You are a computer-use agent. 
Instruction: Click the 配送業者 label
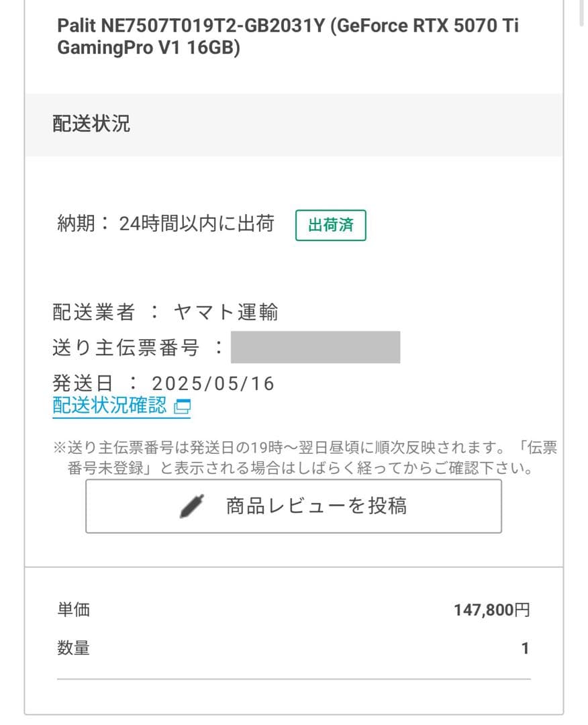pyautogui.click(x=94, y=312)
